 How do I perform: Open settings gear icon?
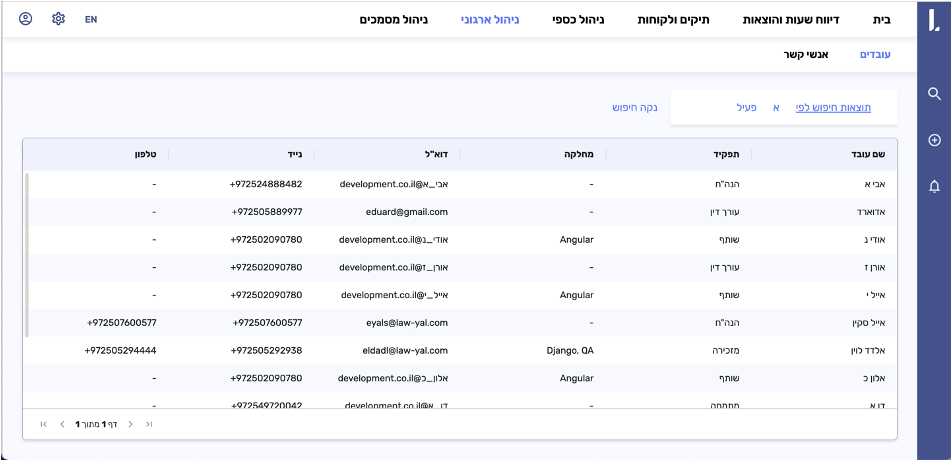[58, 19]
